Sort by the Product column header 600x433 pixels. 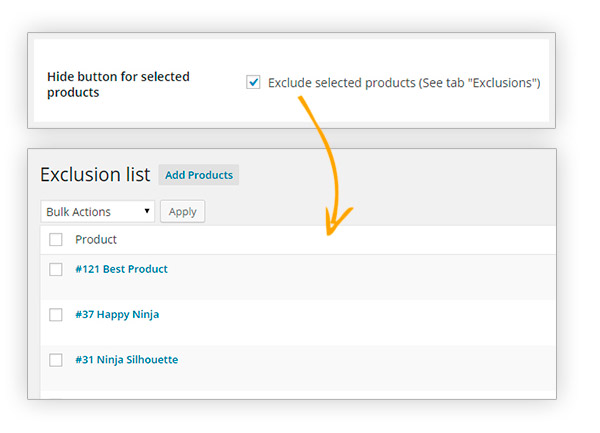click(x=96, y=239)
